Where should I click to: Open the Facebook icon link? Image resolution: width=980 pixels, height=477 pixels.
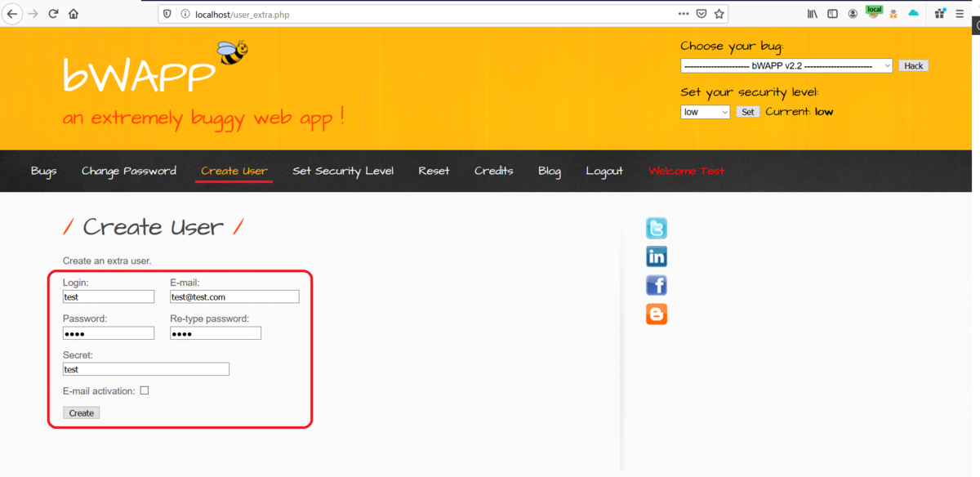(657, 285)
